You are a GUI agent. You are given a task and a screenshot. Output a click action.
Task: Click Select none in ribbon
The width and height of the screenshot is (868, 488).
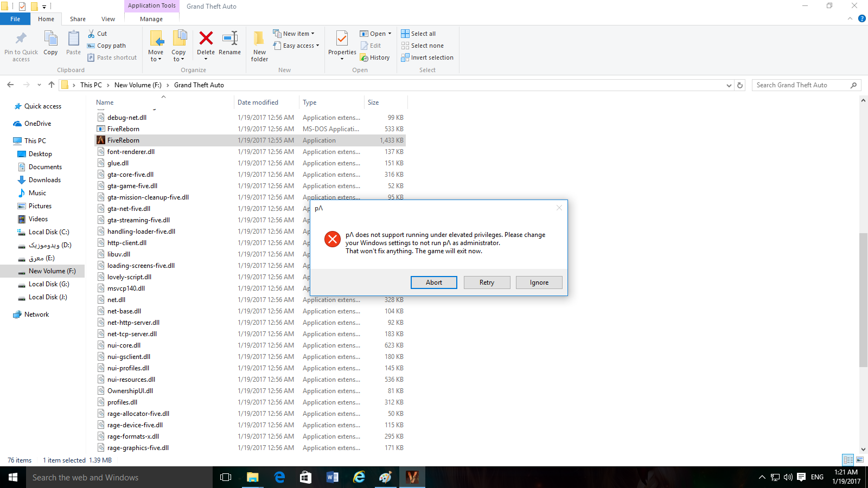click(x=422, y=46)
